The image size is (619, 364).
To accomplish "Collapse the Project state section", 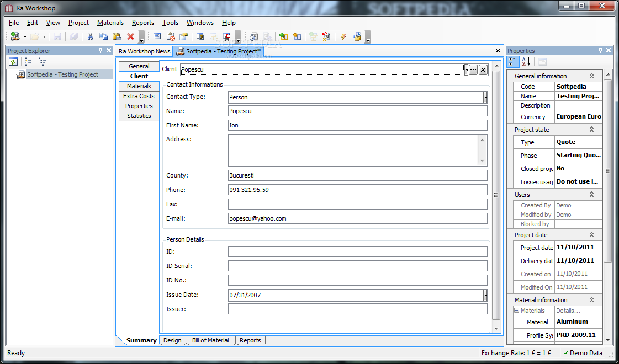I will 591,130.
